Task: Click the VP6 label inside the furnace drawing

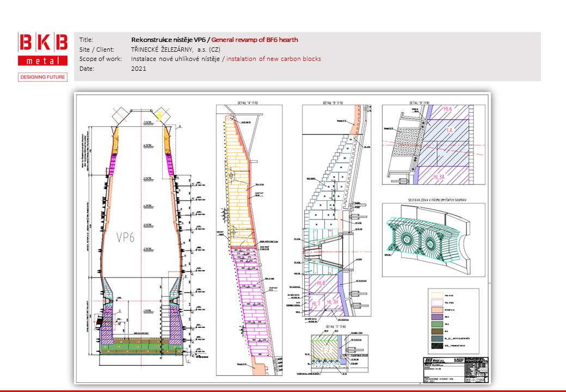Action: pos(130,237)
